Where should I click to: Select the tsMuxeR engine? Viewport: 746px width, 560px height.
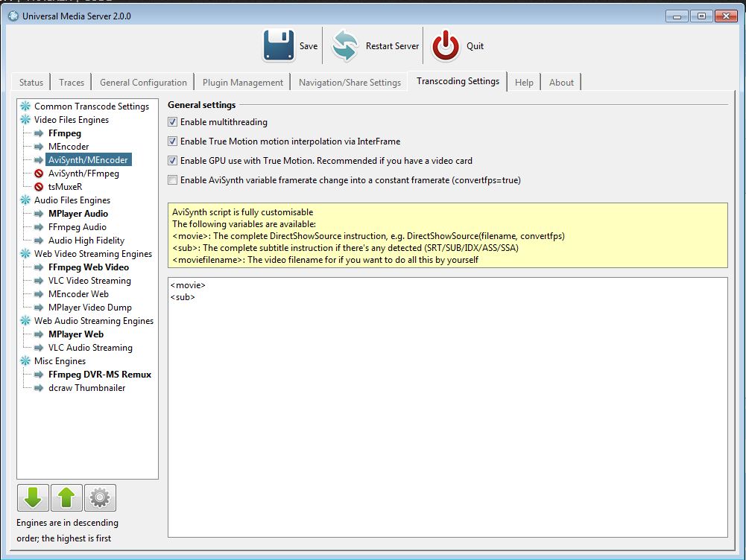[65, 187]
